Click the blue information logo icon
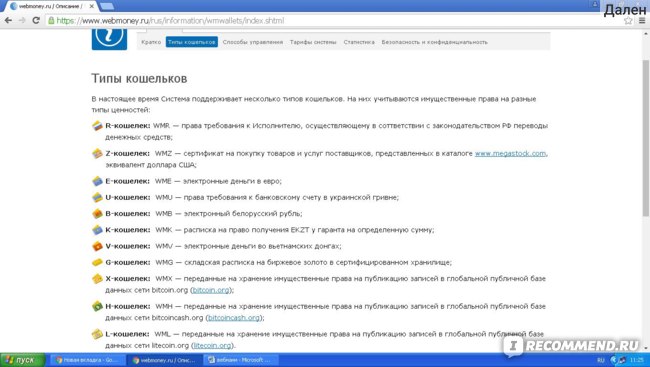This screenshot has width=650, height=367. [109, 39]
